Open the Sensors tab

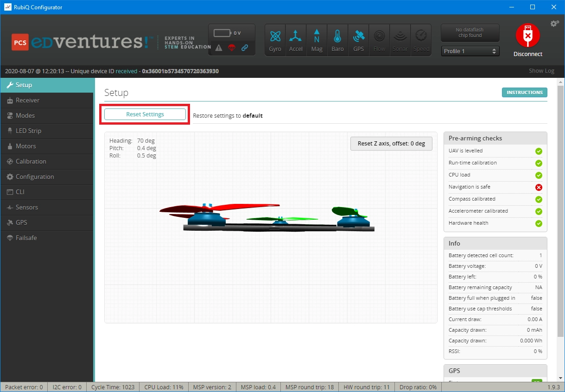[x=47, y=207]
